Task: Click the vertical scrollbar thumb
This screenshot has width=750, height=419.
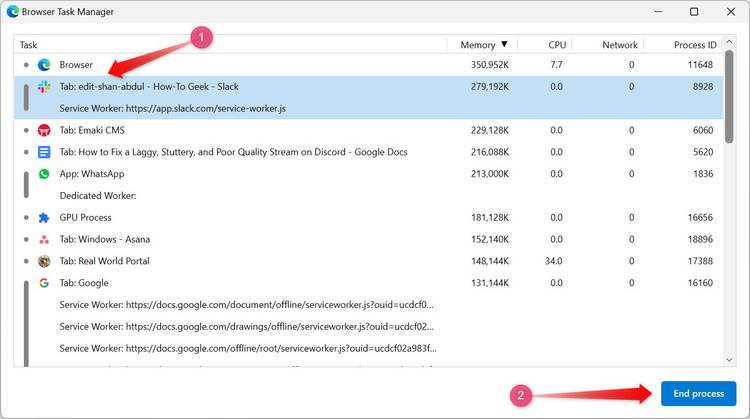Action: [729, 97]
